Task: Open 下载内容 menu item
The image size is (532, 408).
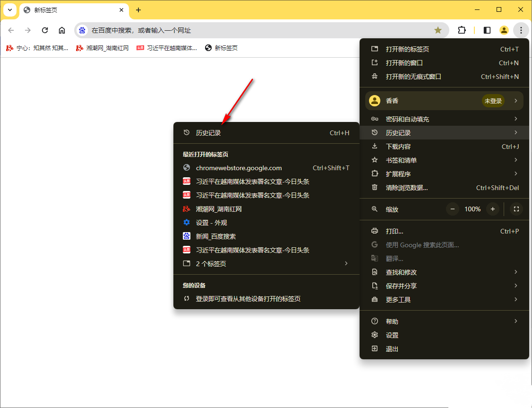Action: (x=444, y=147)
